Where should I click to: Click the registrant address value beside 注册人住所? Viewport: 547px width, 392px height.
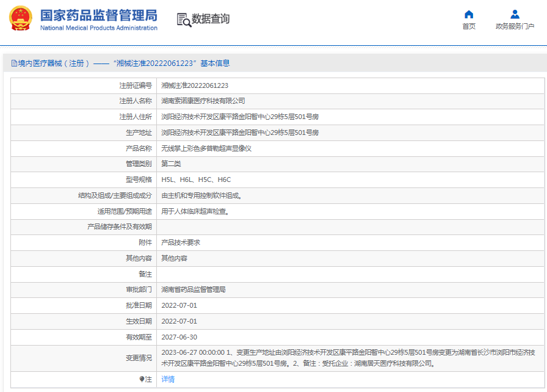(240, 117)
